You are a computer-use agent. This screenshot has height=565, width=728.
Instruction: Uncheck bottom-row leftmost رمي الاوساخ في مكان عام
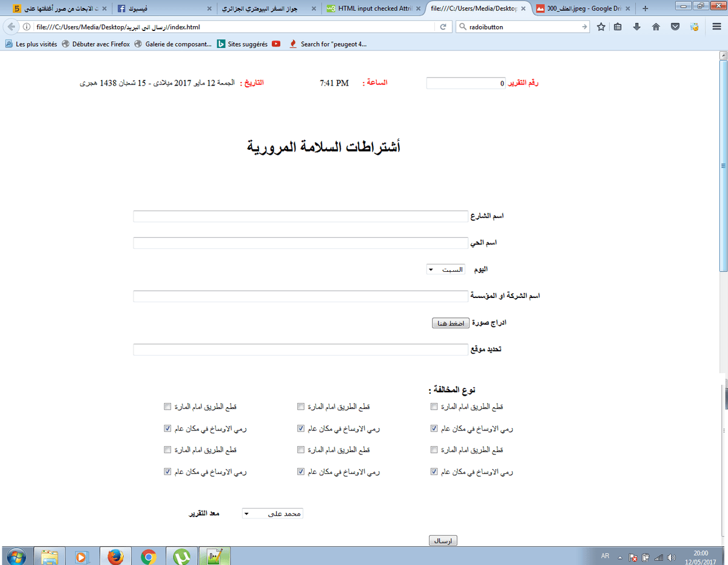coord(167,472)
